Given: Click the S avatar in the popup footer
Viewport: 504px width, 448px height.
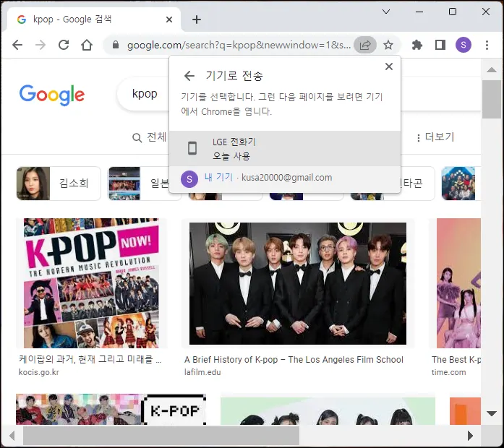Looking at the screenshot, I should point(189,179).
